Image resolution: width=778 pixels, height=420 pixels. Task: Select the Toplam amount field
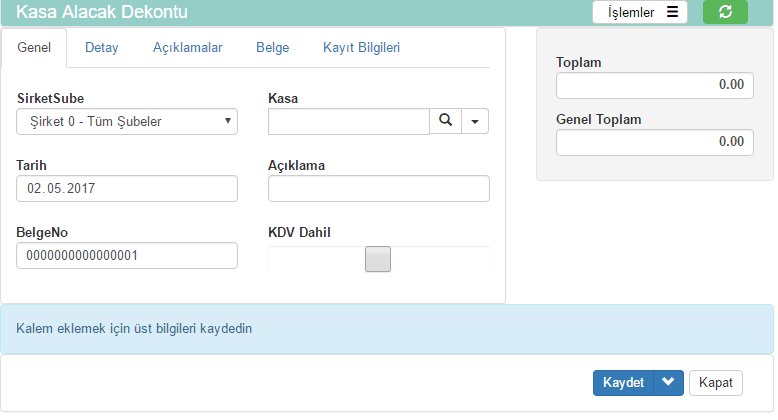[x=654, y=86]
